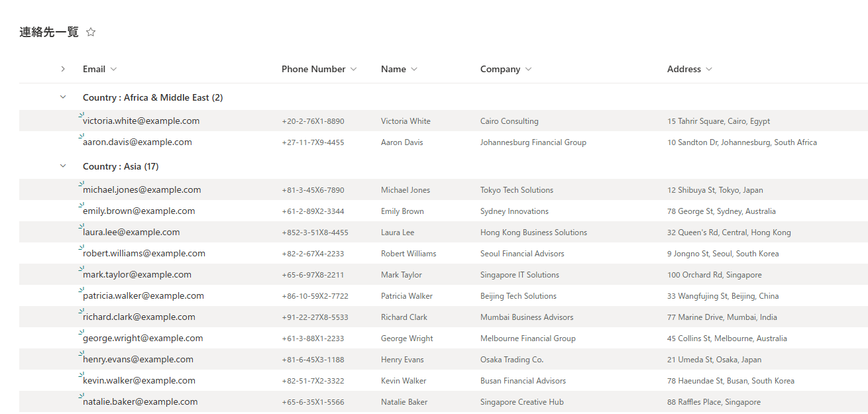Open the Company column dropdown
The image size is (868, 414).
pyautogui.click(x=528, y=69)
